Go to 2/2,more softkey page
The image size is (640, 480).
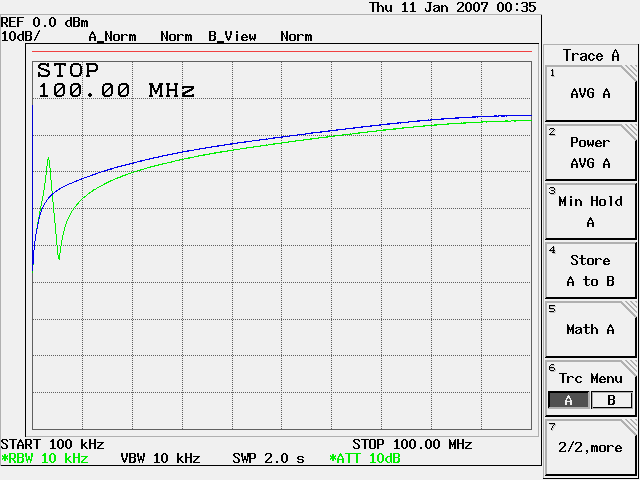[590, 447]
